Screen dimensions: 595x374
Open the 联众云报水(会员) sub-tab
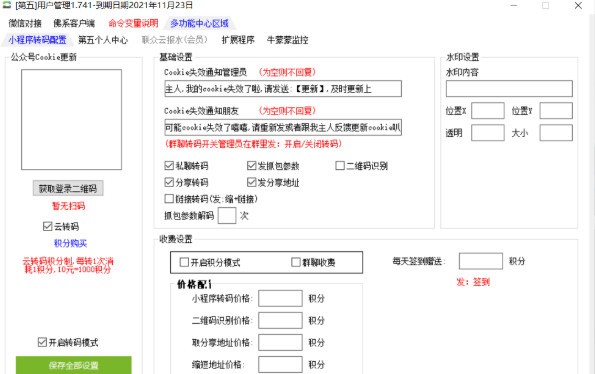click(175, 40)
